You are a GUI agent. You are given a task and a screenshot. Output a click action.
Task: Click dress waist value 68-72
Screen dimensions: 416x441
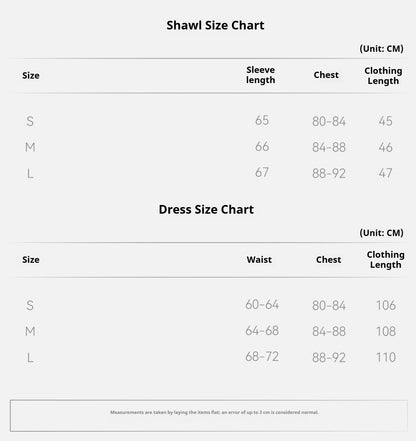click(262, 357)
